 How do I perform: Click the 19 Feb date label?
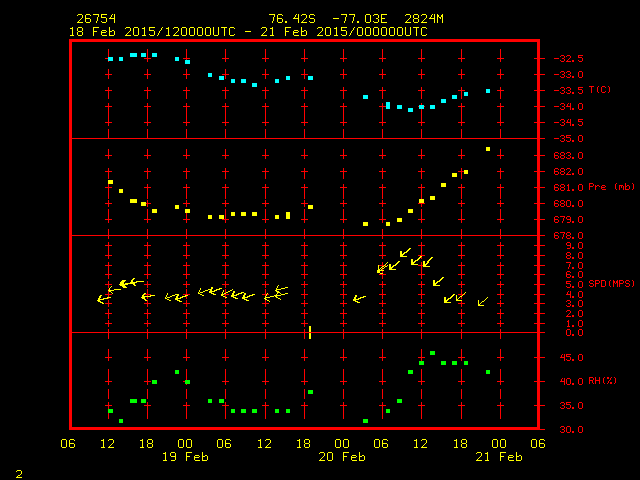pos(186,457)
